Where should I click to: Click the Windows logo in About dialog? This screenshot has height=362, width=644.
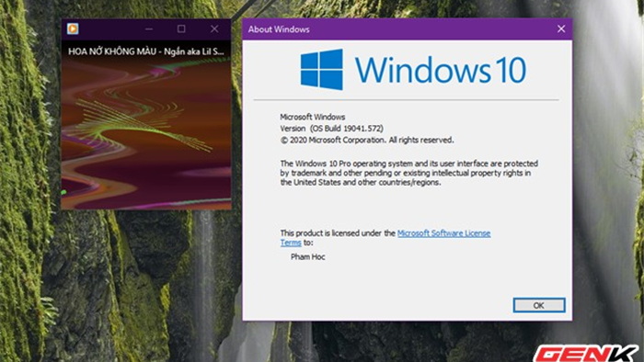[322, 69]
